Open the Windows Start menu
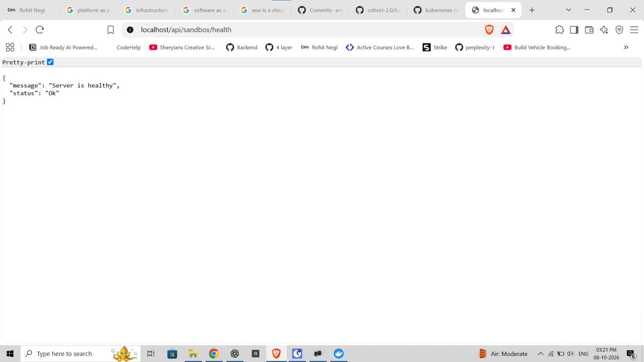Screen dimensions: 644x362 pyautogui.click(x=10, y=353)
